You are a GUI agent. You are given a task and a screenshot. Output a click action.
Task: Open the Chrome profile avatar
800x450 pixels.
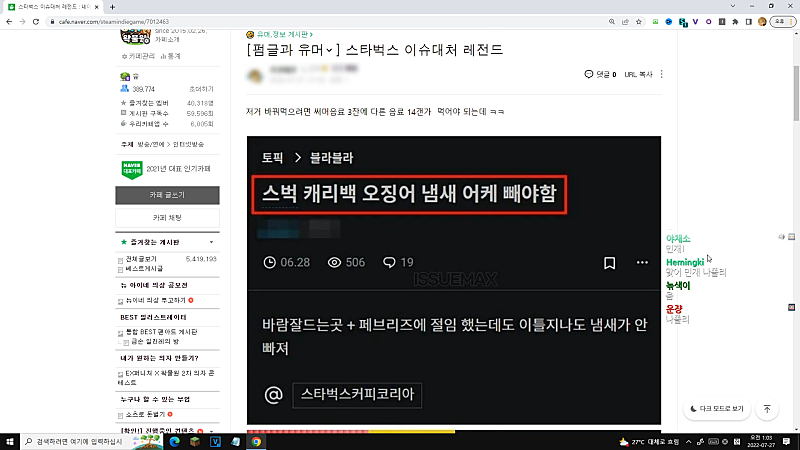(762, 22)
